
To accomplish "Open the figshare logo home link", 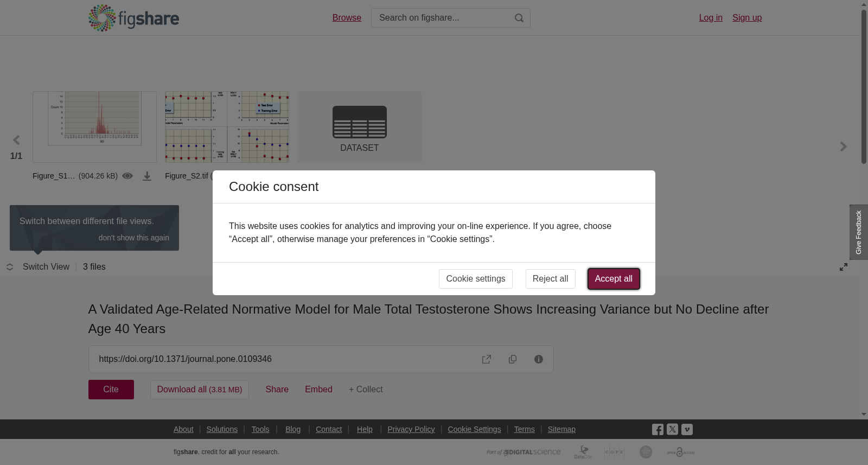I will (133, 18).
